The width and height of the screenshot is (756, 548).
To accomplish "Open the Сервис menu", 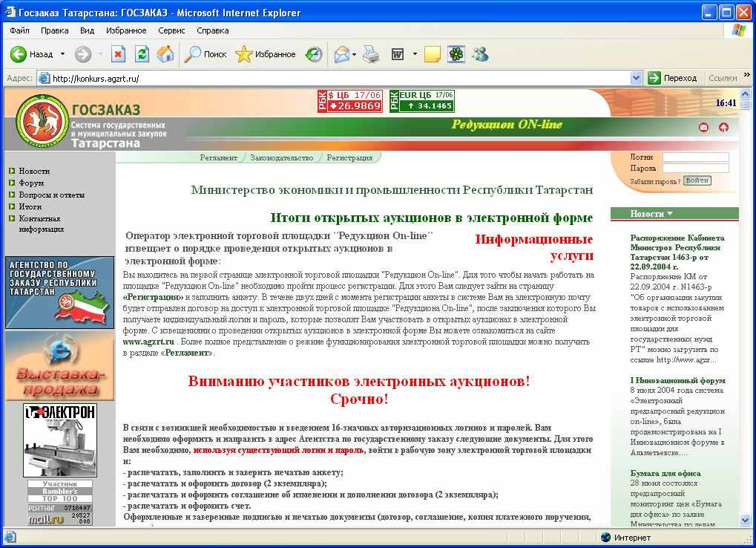I will (171, 30).
